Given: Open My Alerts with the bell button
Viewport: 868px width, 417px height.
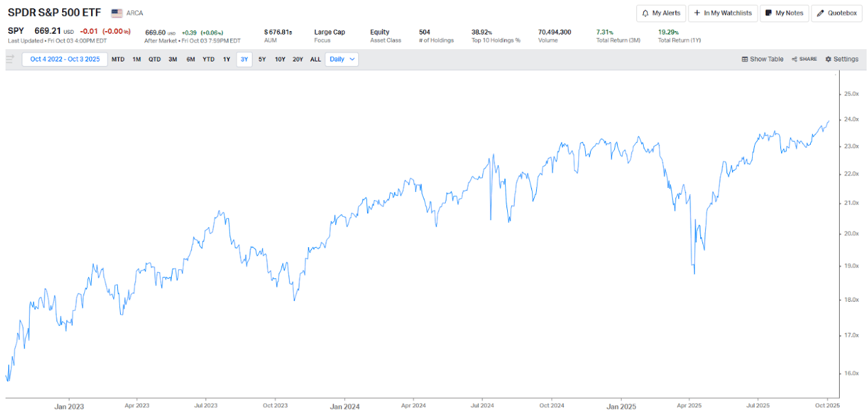Looking at the screenshot, I should point(661,13).
